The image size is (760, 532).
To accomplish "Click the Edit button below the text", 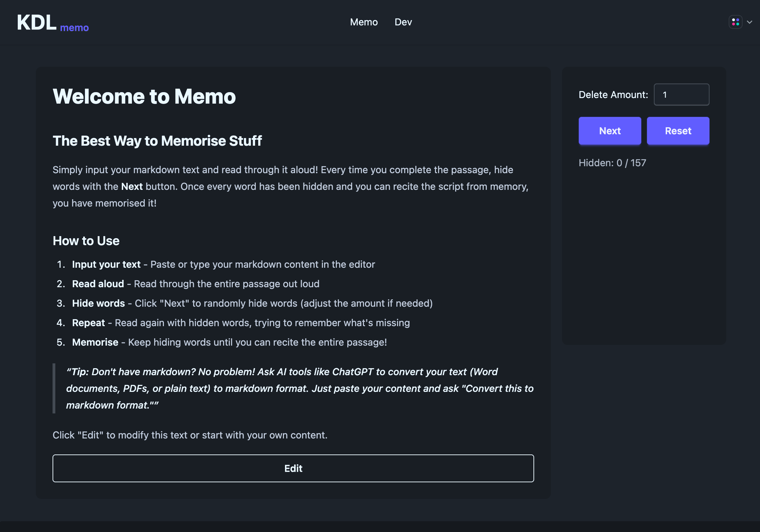I will [293, 468].
